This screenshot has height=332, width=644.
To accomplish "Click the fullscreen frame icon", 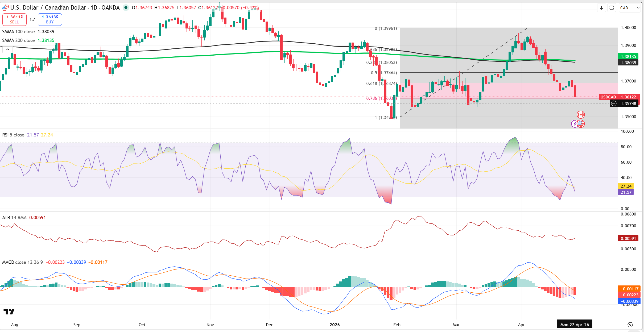I will pos(612,8).
